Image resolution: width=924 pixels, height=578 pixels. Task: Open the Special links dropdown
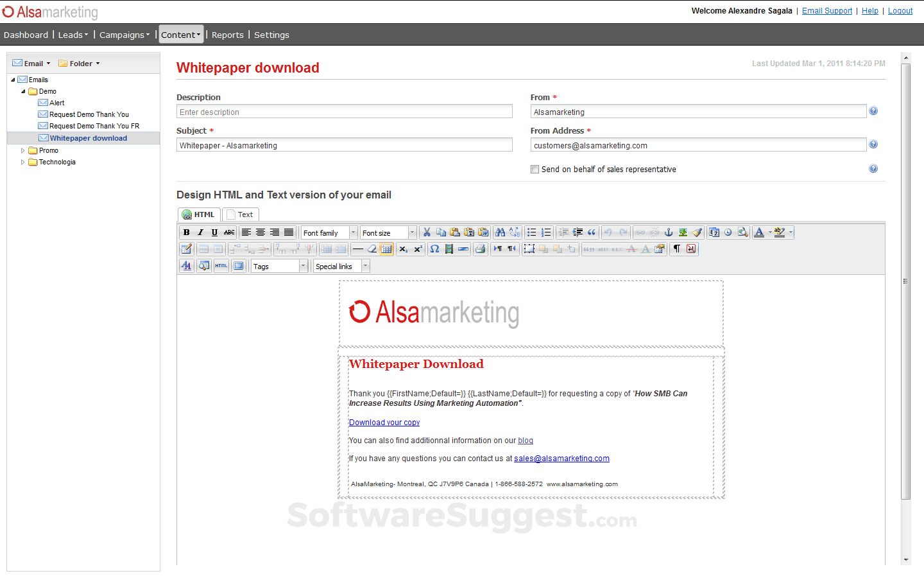342,266
